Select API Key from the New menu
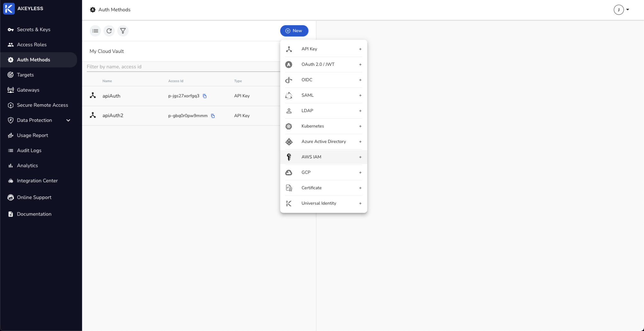Image resolution: width=644 pixels, height=331 pixels. [x=323, y=49]
